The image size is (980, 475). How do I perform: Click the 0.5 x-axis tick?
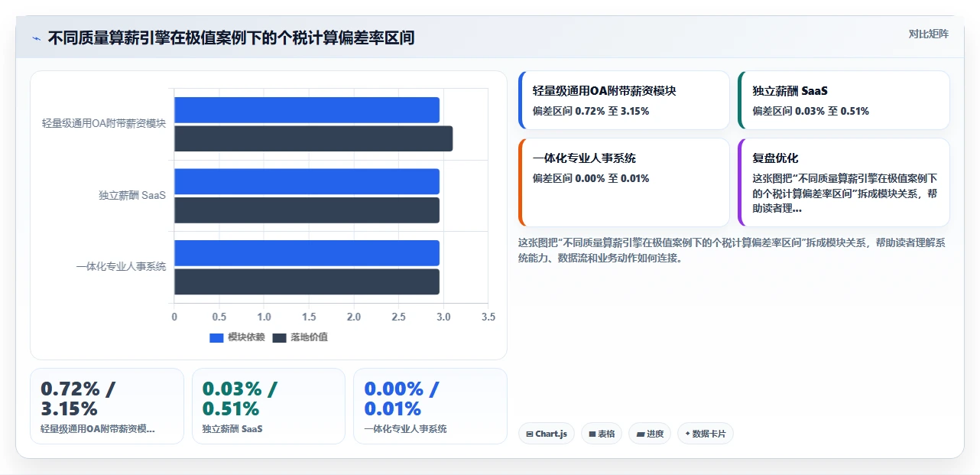[x=219, y=317]
